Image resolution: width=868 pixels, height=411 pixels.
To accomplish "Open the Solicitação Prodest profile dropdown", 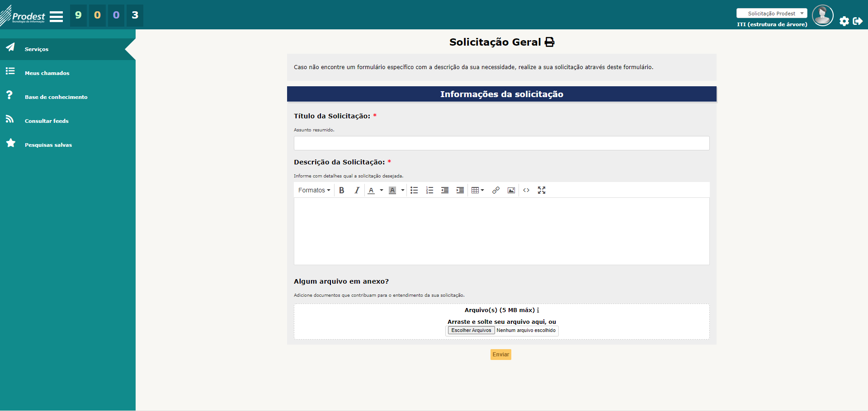I will pyautogui.click(x=772, y=14).
